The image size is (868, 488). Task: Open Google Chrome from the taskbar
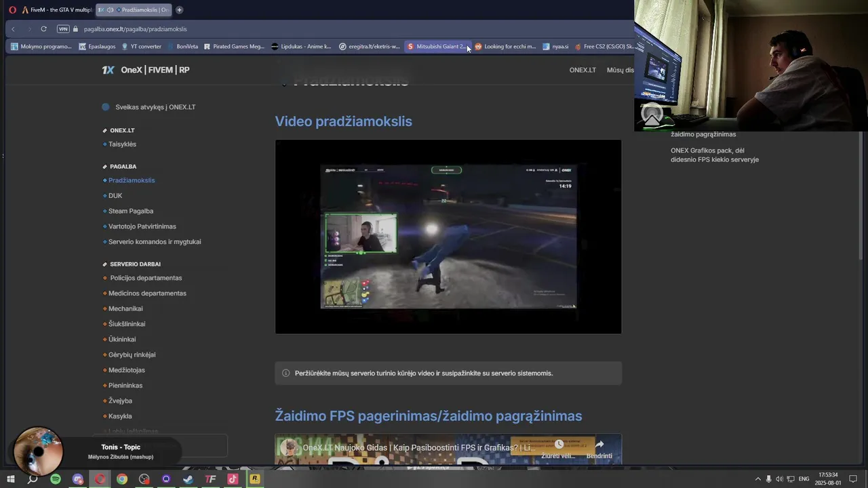pyautogui.click(x=122, y=479)
